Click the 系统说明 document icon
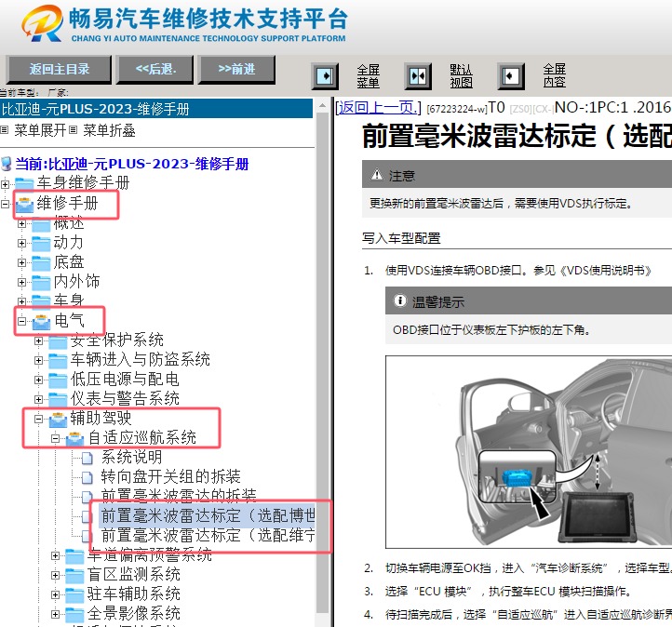The width and height of the screenshot is (672, 627). 87,458
